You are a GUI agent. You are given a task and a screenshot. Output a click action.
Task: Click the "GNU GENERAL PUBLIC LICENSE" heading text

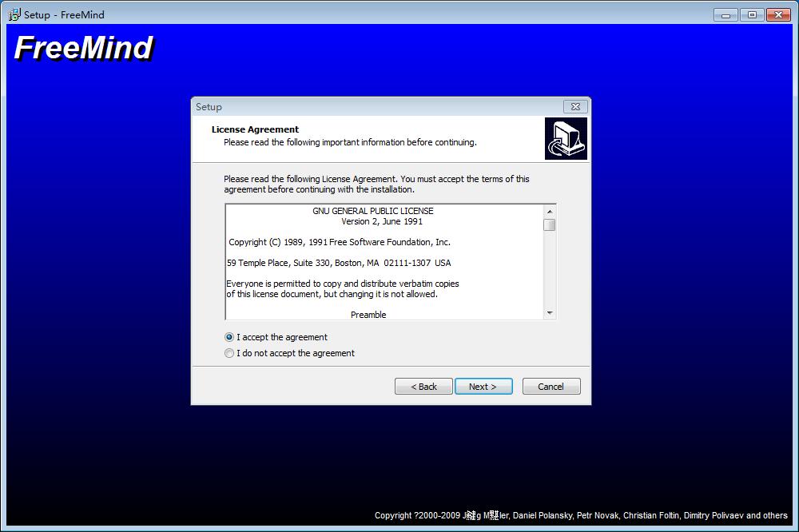373,211
